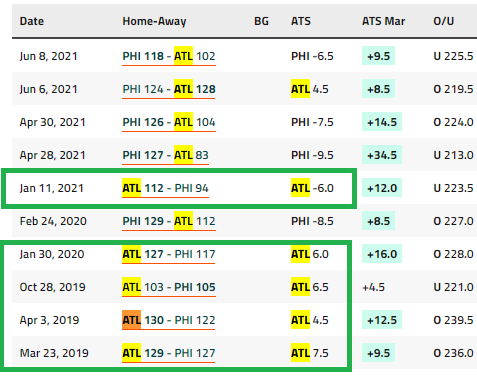The height and width of the screenshot is (379, 477).
Task: Open the Apr 30, 2021 PHI 126 - ATL 104 link
Action: (x=169, y=122)
